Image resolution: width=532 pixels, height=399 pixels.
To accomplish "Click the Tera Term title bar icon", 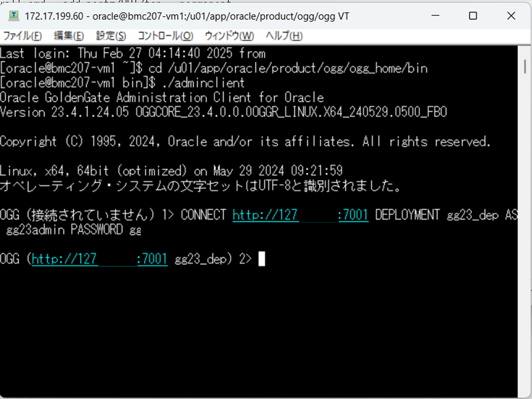I will [x=14, y=16].
